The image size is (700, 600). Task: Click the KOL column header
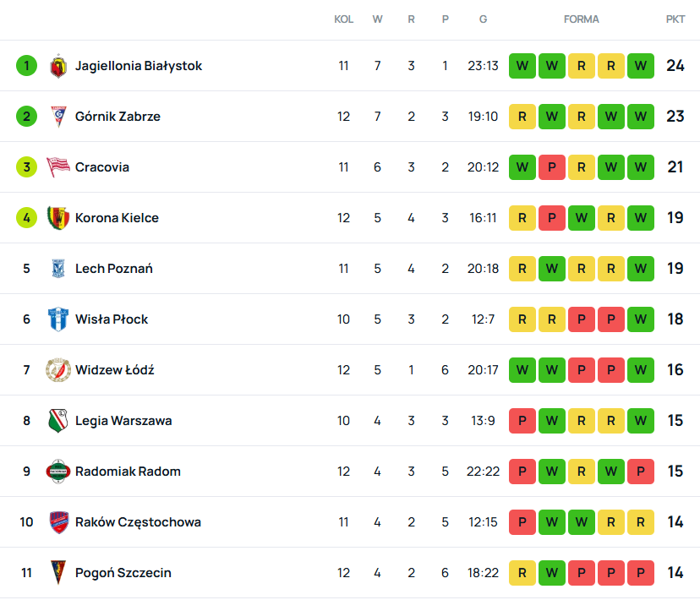coord(343,19)
